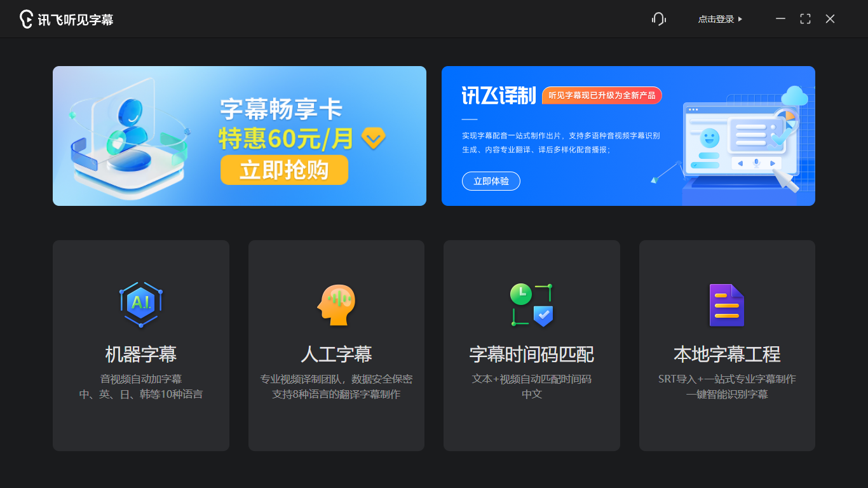Open 字幕时间码匹配 title
The image size is (868, 488).
pos(532,354)
